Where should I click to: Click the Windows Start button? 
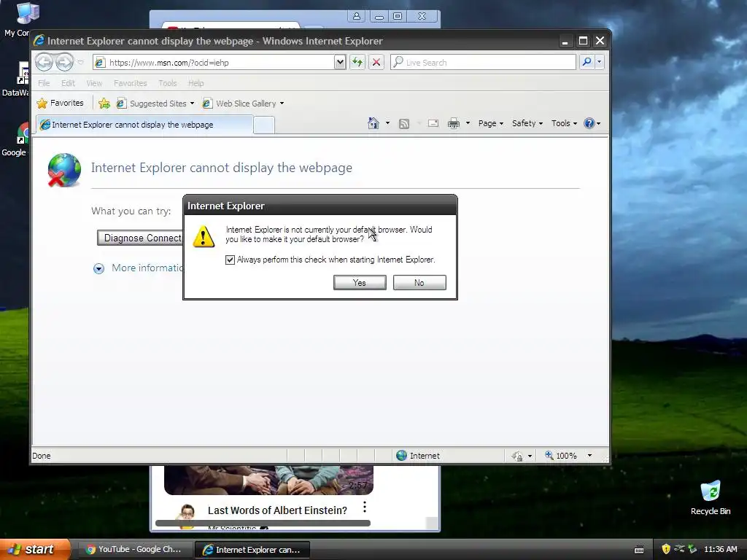(x=34, y=550)
